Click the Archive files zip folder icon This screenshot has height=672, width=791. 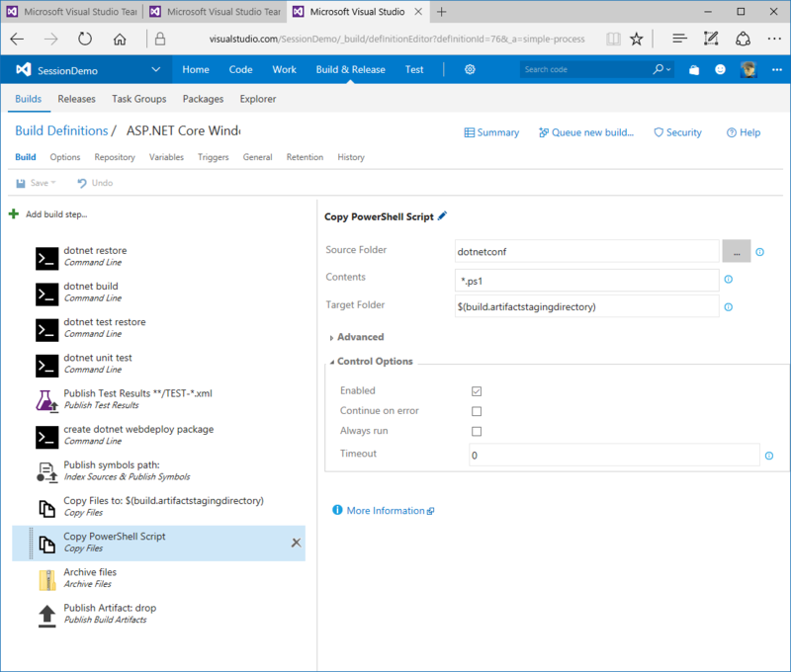click(x=46, y=580)
